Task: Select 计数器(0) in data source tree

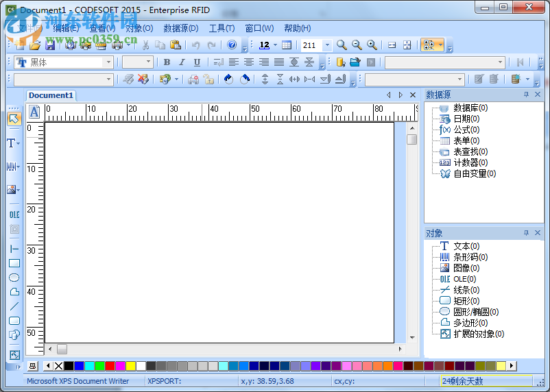Action: [x=470, y=162]
